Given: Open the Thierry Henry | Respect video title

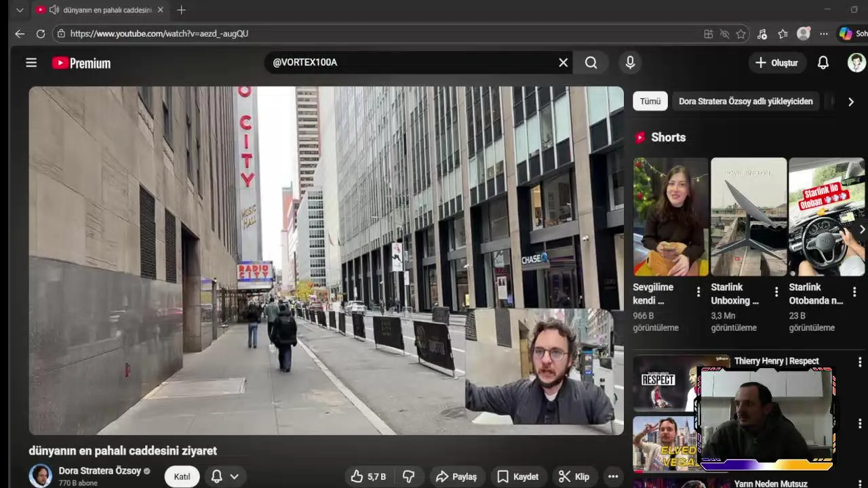Looking at the screenshot, I should point(776,361).
